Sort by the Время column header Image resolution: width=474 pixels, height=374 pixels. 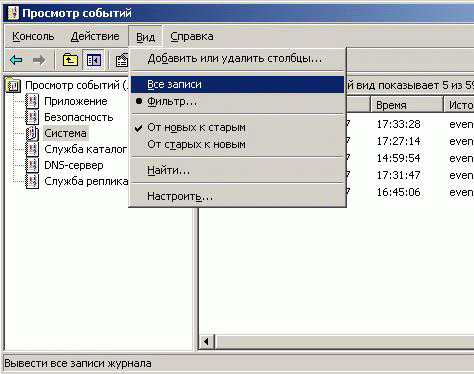(x=407, y=105)
